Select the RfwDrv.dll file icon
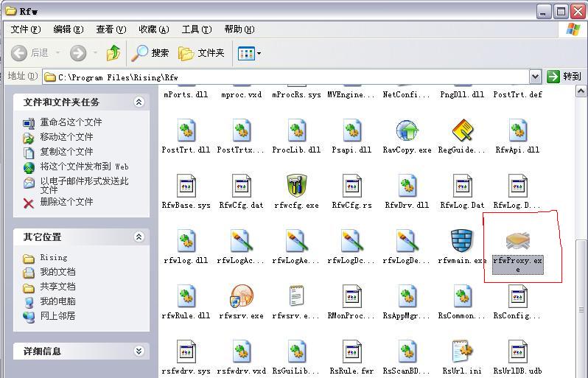 (x=407, y=186)
